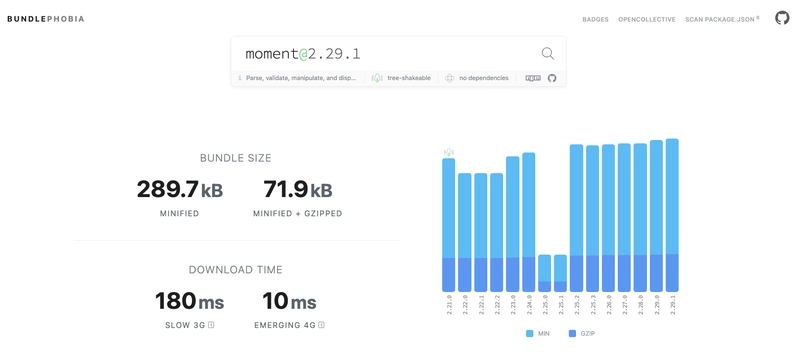Open the npm logo link under search box
This screenshot has width=800, height=363.
point(533,78)
